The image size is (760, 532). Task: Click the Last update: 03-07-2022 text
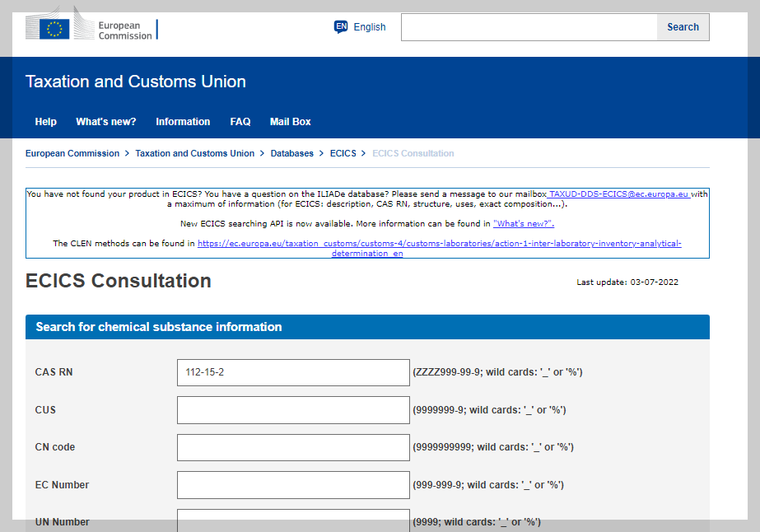(627, 282)
